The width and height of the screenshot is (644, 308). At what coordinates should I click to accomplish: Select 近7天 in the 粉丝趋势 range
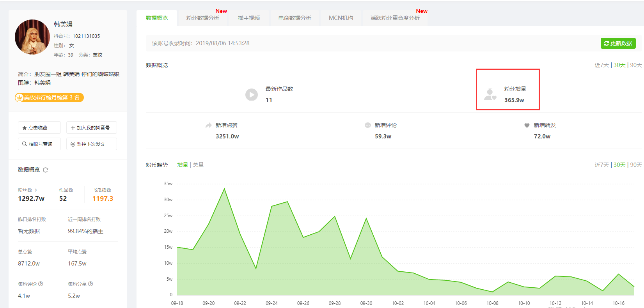point(601,165)
